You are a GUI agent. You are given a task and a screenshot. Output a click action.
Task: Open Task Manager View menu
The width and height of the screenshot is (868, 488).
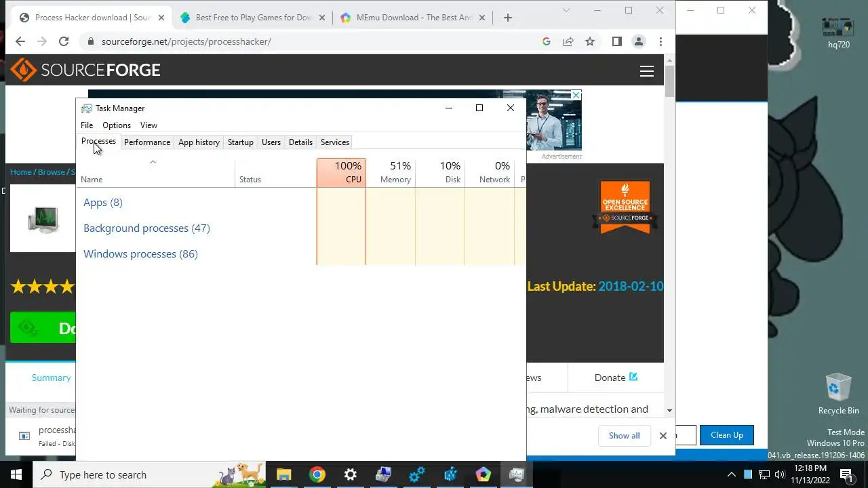[149, 125]
